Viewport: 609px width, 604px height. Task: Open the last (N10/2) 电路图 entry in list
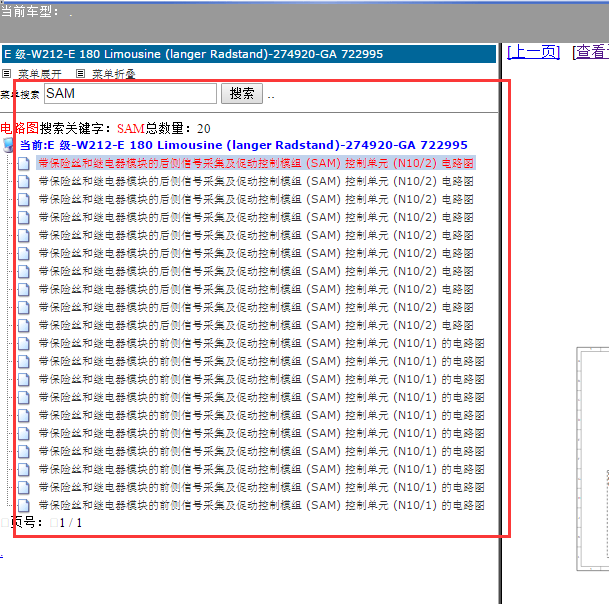pos(256,325)
